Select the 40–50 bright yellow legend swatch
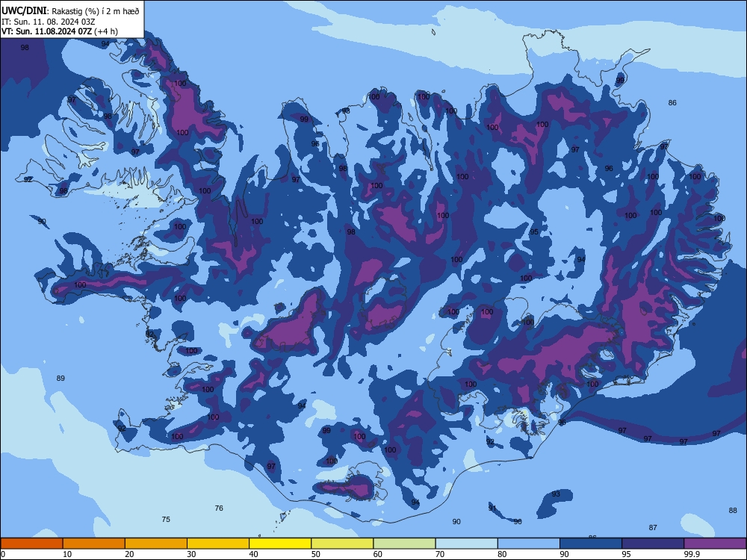This screenshot has height=560, width=747. [x=280, y=544]
